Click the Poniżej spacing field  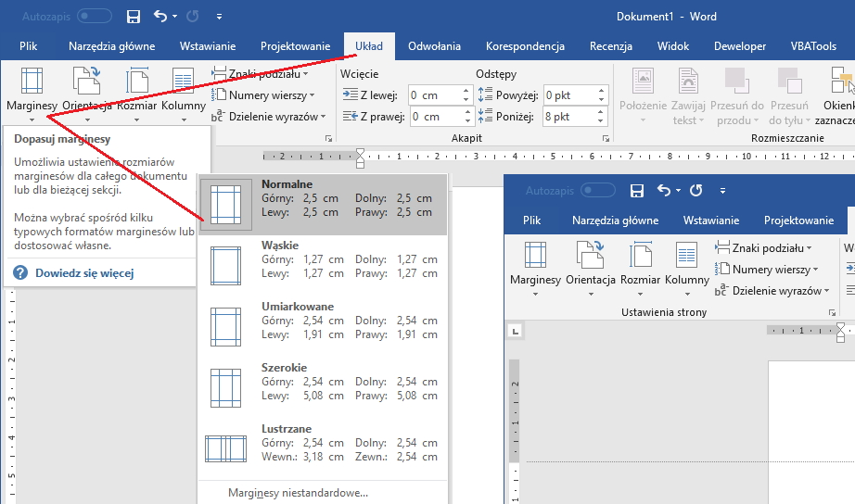pos(569,117)
